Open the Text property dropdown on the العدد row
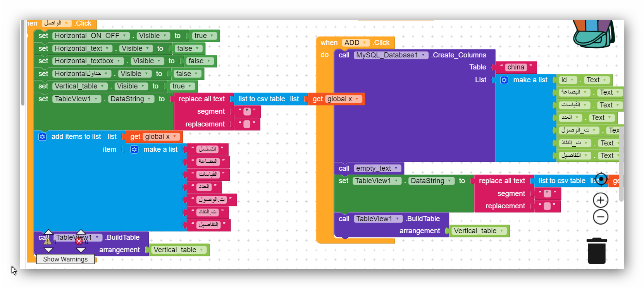This screenshot has width=644, height=289. point(602,118)
